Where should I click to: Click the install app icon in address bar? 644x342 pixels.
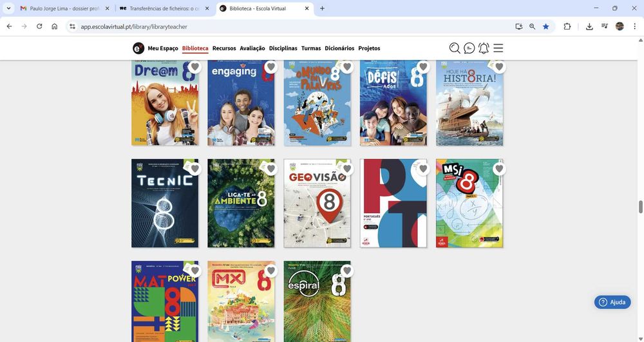(x=518, y=26)
